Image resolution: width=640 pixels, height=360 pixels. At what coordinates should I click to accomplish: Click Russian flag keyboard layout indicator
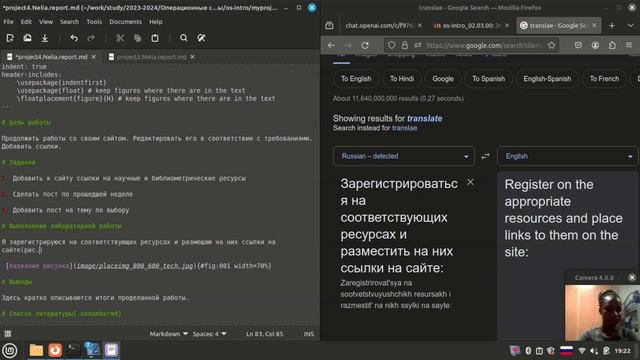click(x=567, y=351)
